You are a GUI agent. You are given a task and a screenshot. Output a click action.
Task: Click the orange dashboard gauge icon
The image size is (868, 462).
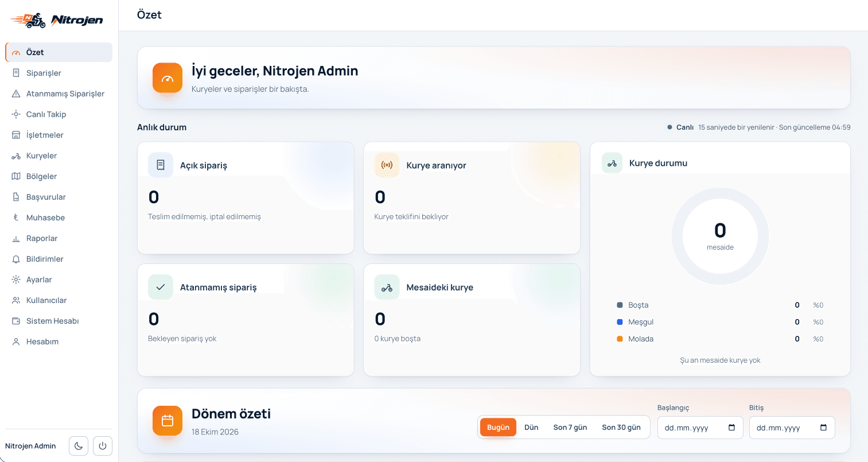tap(168, 78)
